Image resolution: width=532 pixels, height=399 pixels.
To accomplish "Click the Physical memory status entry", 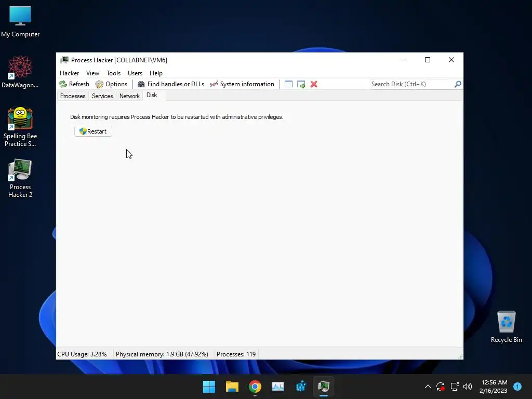I will pyautogui.click(x=162, y=354).
